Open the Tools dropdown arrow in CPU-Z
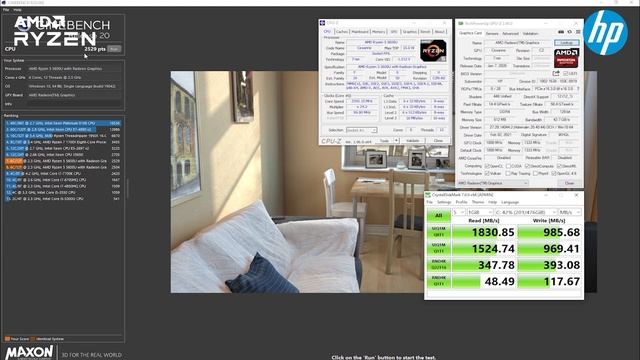This screenshot has width=640, height=360. click(x=396, y=140)
